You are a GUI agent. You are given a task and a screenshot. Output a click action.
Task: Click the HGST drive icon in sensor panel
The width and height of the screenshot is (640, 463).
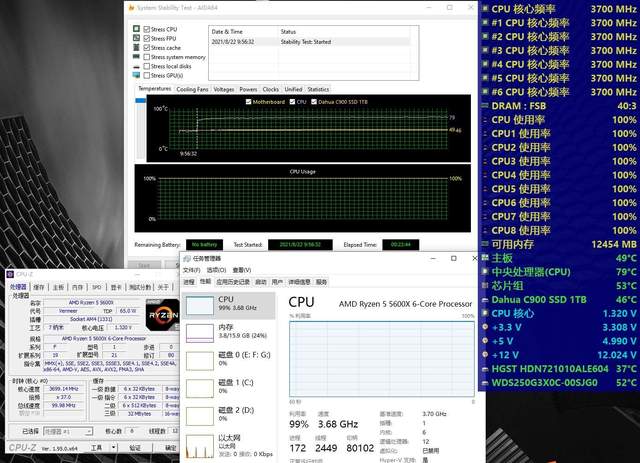(x=485, y=369)
